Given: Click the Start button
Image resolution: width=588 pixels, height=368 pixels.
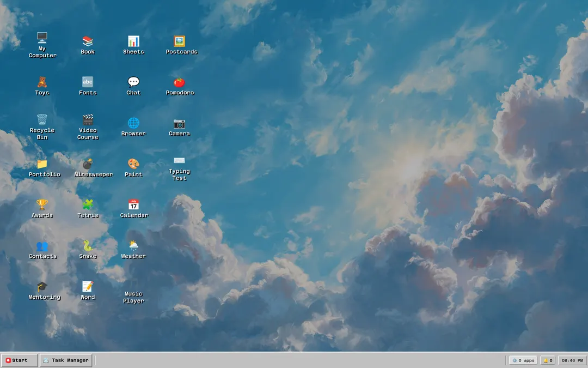Looking at the screenshot, I should (x=19, y=360).
